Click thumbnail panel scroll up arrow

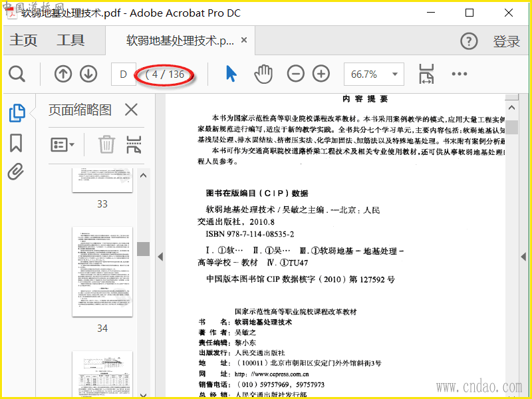pyautogui.click(x=143, y=176)
